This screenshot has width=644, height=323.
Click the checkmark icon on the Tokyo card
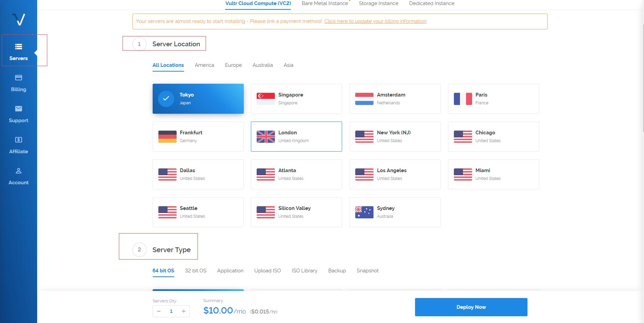[166, 99]
